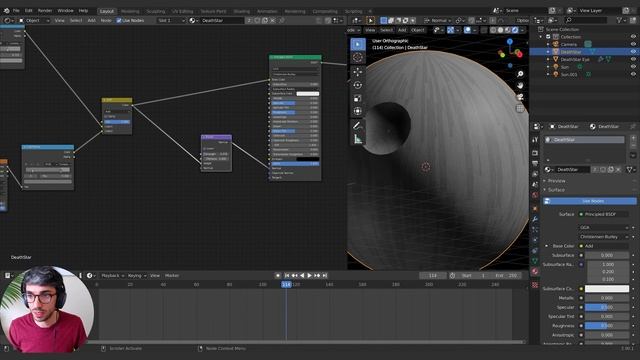This screenshot has width=640, height=360.
Task: Activate the Transform tool in viewport
Action: click(358, 111)
